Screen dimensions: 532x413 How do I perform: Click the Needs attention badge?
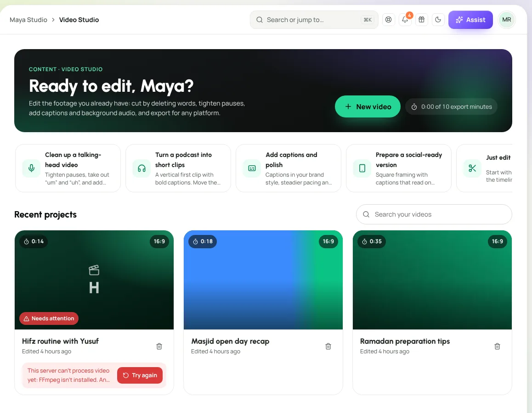click(x=49, y=318)
